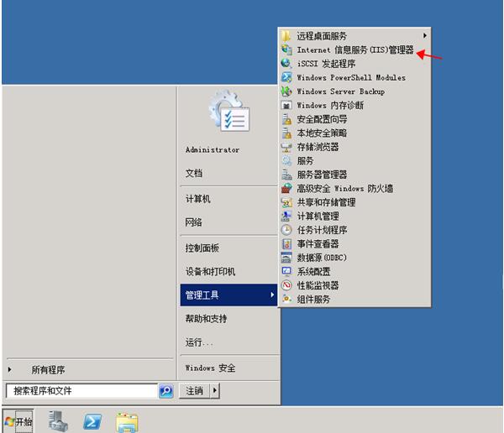Click the 开始 Start button

(x=18, y=421)
